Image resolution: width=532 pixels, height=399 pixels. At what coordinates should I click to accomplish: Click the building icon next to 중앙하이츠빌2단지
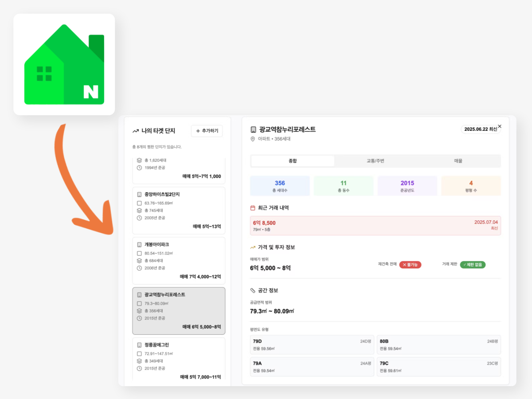pyautogui.click(x=139, y=194)
